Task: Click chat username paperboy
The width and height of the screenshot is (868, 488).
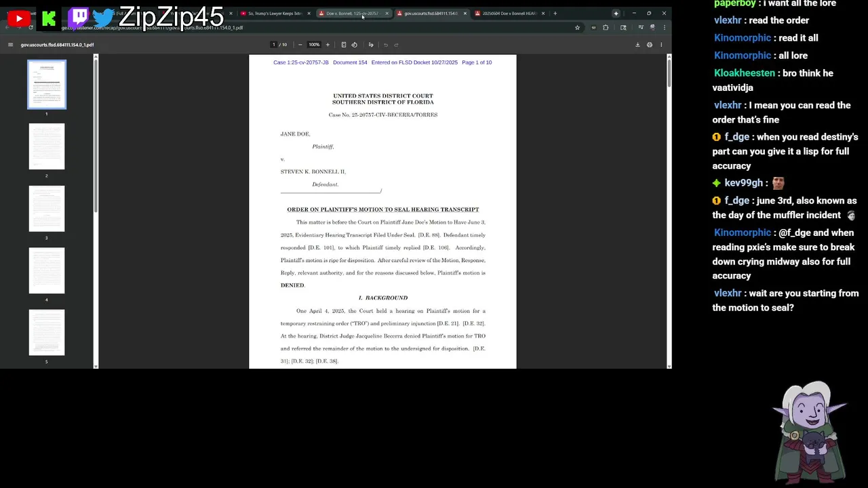Action: click(x=734, y=3)
